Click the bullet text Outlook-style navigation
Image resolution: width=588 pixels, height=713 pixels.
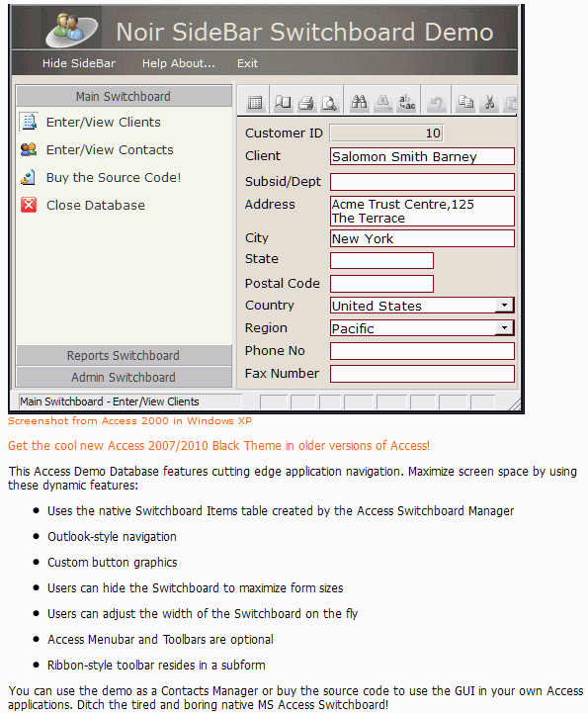(112, 537)
